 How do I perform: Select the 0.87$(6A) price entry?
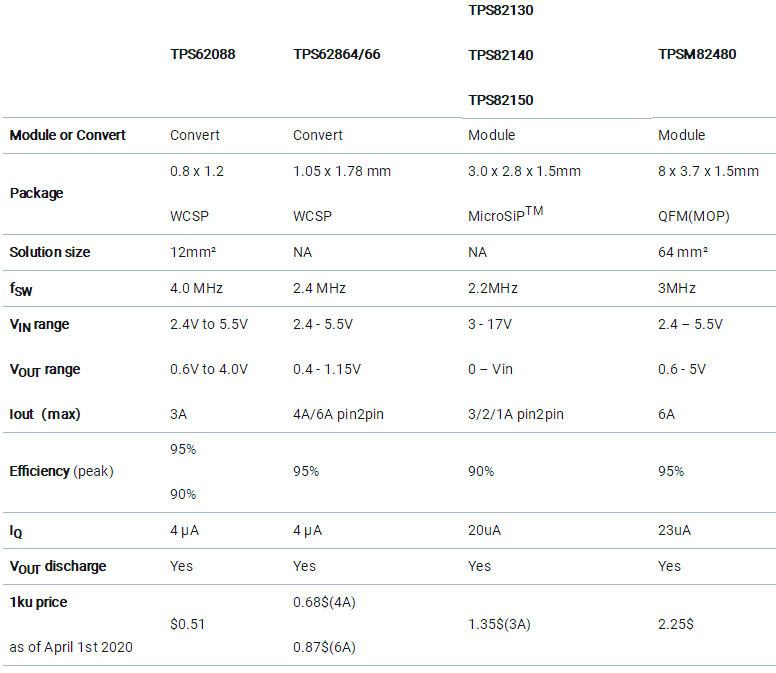[324, 647]
